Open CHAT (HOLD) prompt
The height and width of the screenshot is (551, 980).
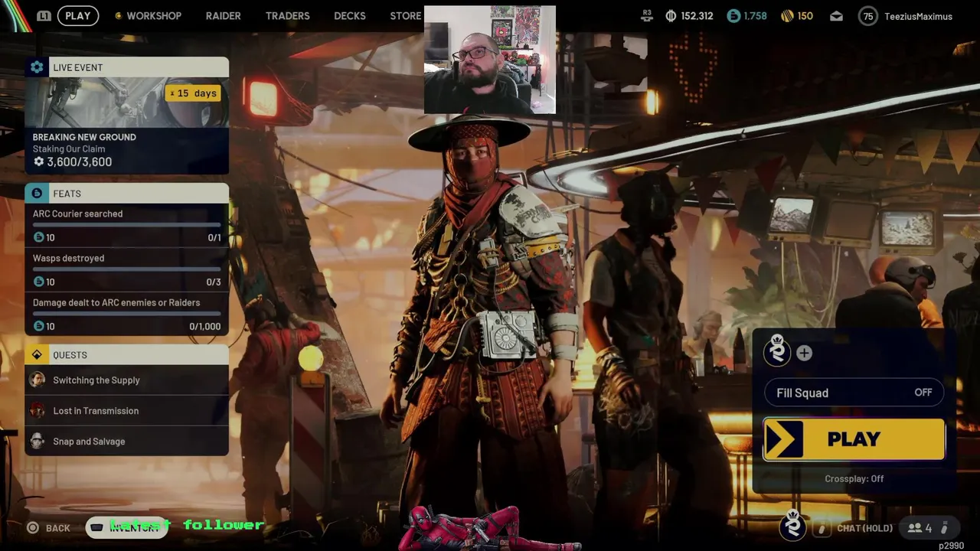coord(864,528)
